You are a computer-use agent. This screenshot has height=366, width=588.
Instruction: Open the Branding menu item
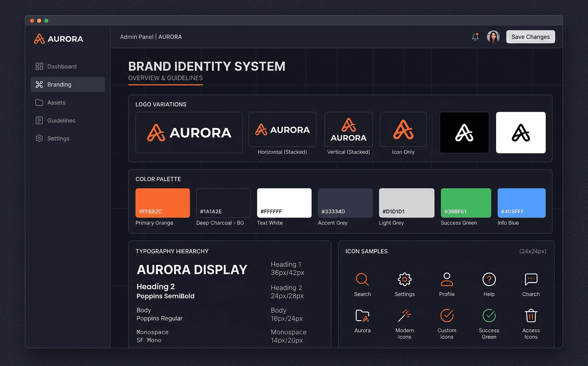(68, 84)
